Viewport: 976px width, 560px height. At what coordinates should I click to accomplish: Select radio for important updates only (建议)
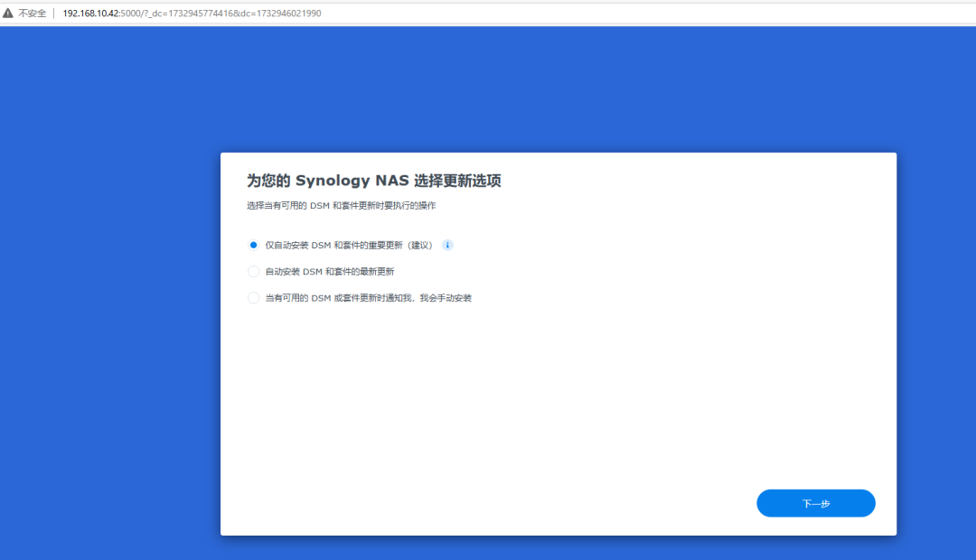pos(253,245)
